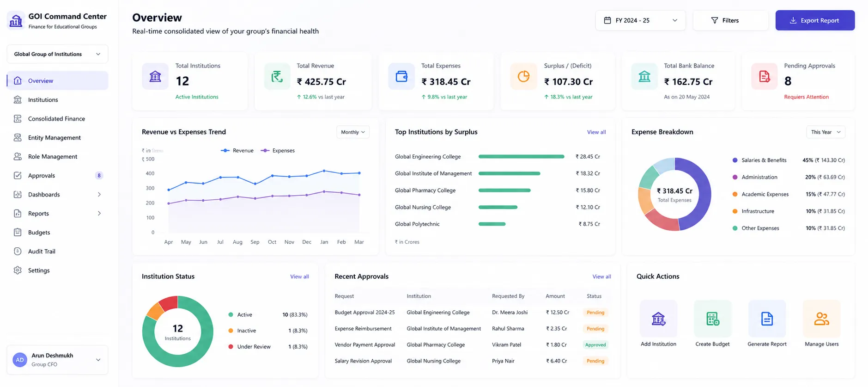Click the Manage Users quick action icon

click(x=821, y=319)
